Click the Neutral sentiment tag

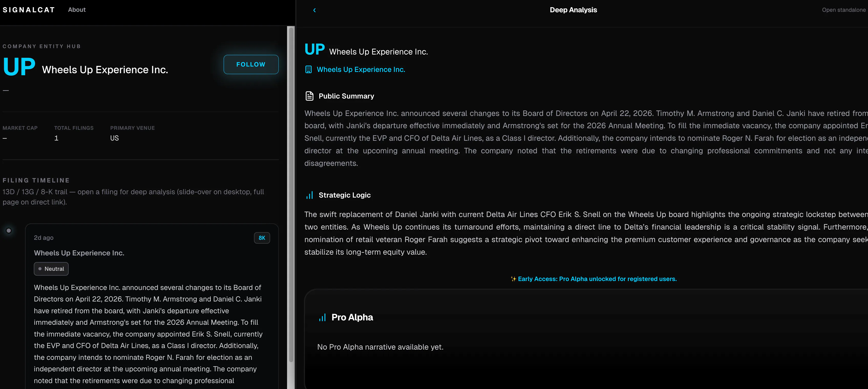tap(51, 269)
